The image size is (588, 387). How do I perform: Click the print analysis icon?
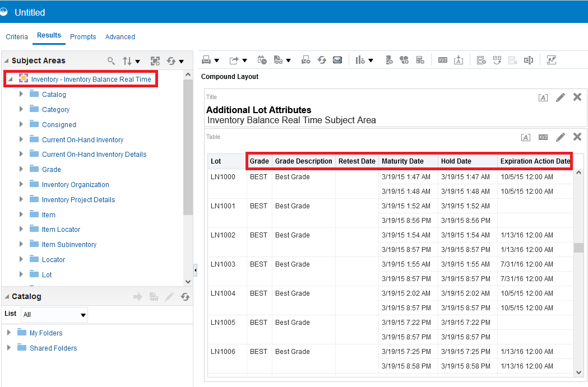pyautogui.click(x=206, y=60)
